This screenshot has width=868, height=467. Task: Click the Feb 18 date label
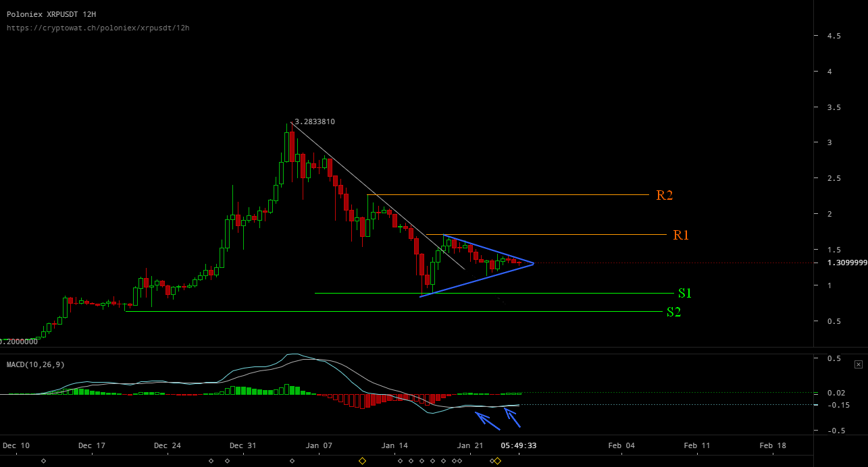(773, 445)
